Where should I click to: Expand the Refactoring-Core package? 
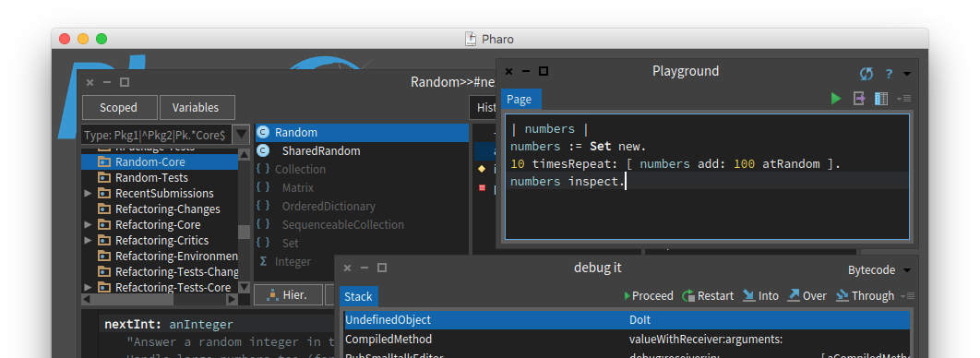pos(88,225)
